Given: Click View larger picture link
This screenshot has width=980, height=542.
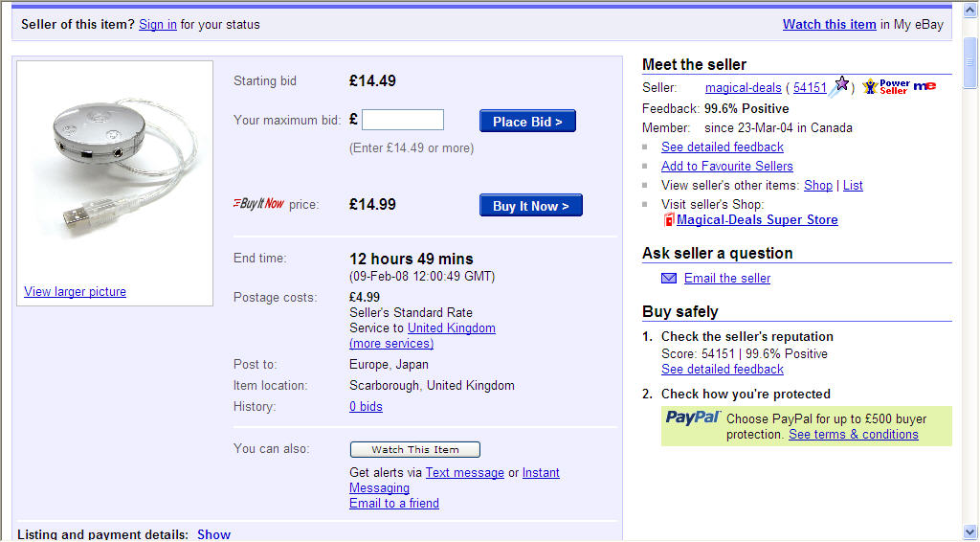Looking at the screenshot, I should pos(75,292).
